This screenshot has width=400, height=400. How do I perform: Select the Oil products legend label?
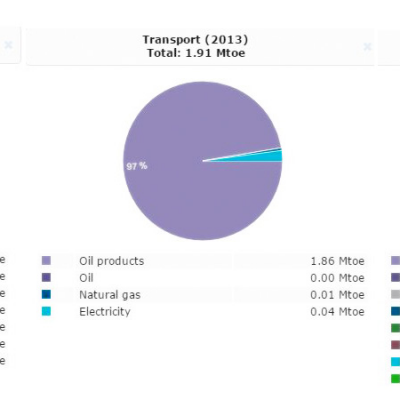112,261
